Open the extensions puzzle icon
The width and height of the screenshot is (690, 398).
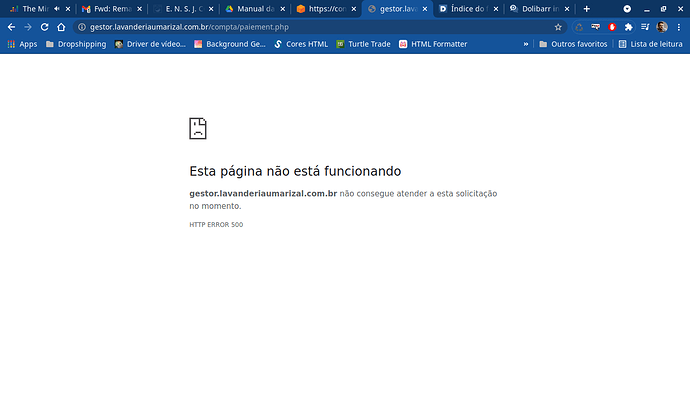pos(628,27)
